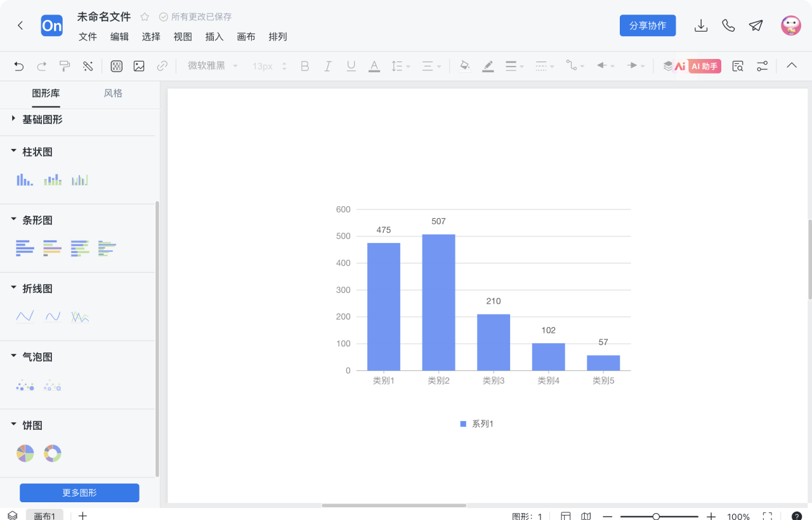
Task: Open the fill color bucket tool
Action: [464, 66]
